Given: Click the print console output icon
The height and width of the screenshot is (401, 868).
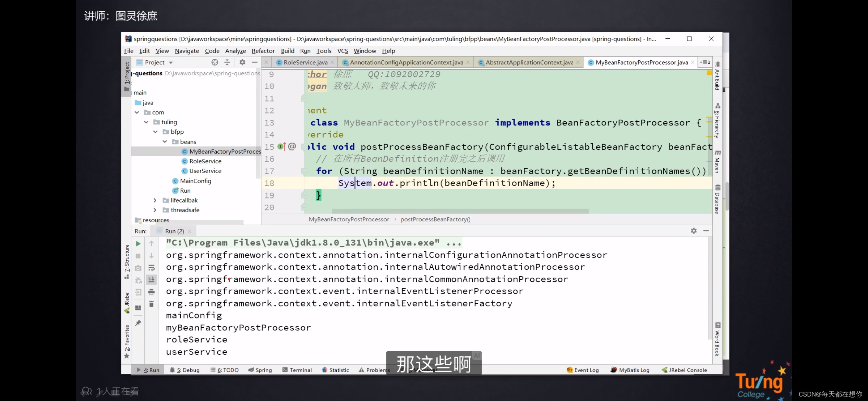Looking at the screenshot, I should click(152, 292).
